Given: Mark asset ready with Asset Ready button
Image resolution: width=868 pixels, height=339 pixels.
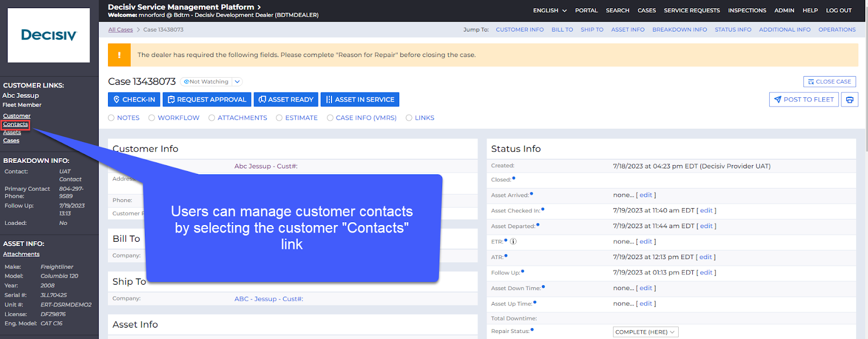Looking at the screenshot, I should tap(286, 99).
